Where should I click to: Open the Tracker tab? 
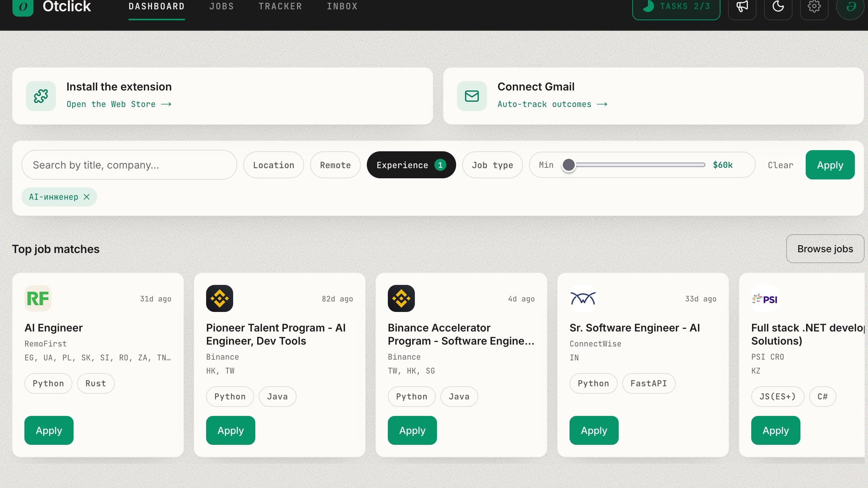280,6
